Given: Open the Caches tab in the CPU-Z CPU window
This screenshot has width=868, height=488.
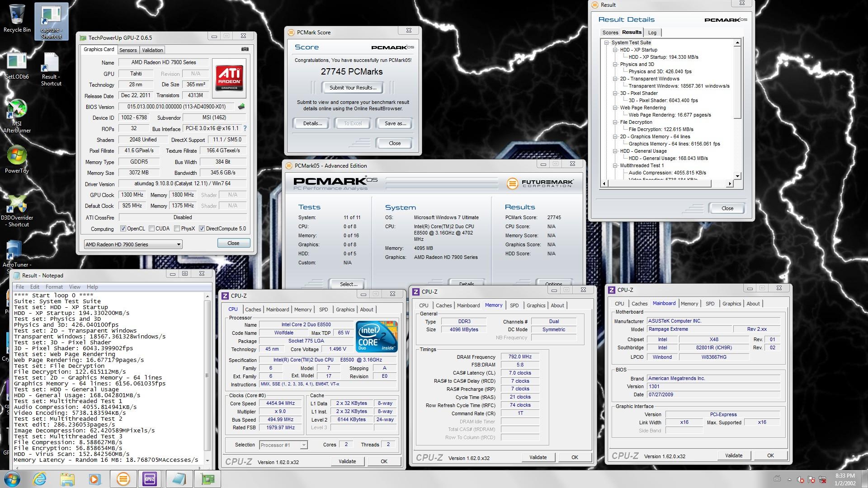Looking at the screenshot, I should 253,310.
